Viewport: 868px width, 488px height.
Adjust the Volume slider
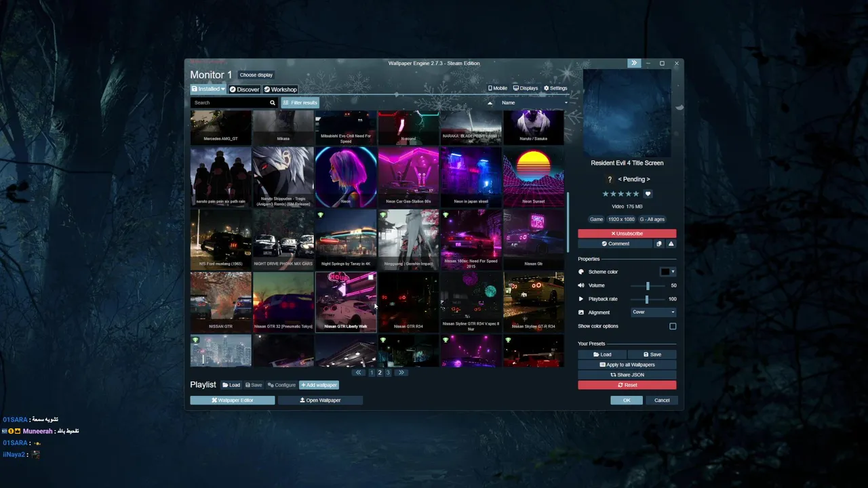coord(648,285)
